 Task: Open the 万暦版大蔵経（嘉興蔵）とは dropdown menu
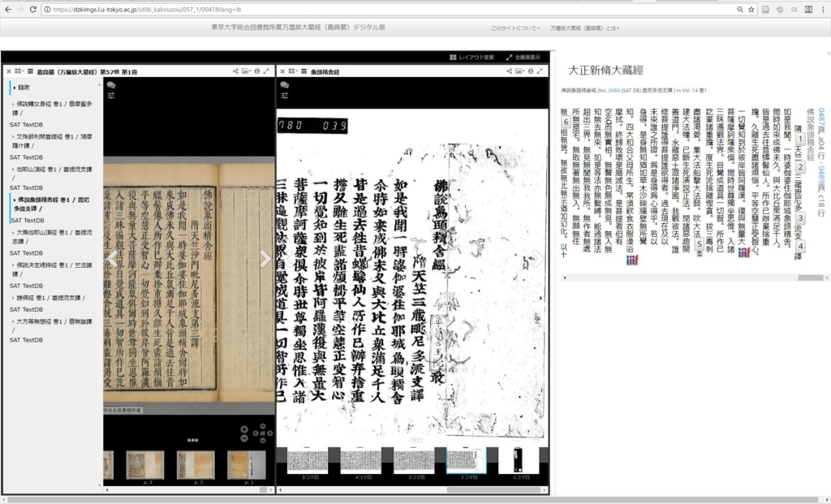coord(585,28)
